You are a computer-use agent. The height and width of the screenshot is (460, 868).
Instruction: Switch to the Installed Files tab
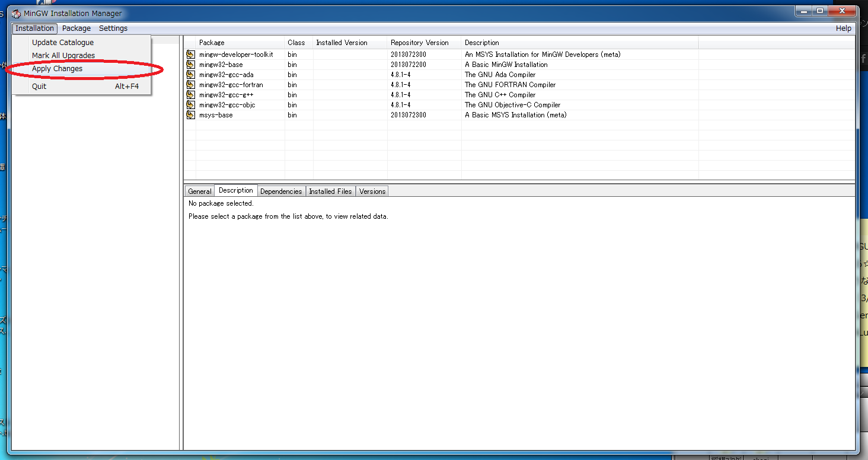330,191
